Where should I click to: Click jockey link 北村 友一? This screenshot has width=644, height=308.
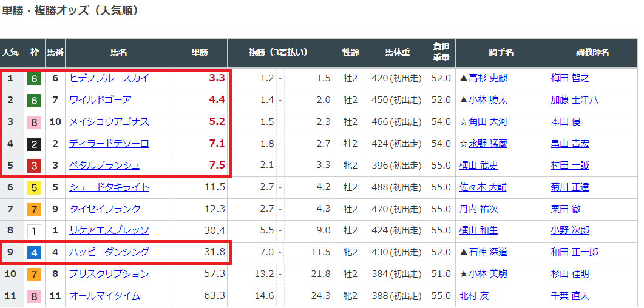coord(478,296)
